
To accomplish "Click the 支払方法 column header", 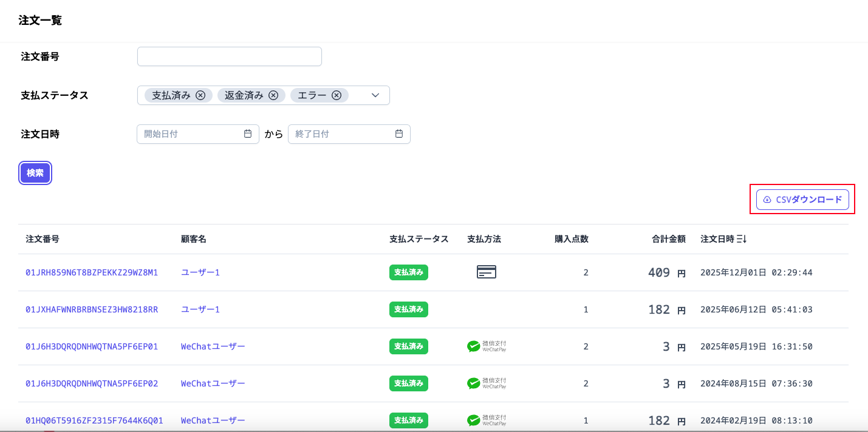I will (484, 239).
